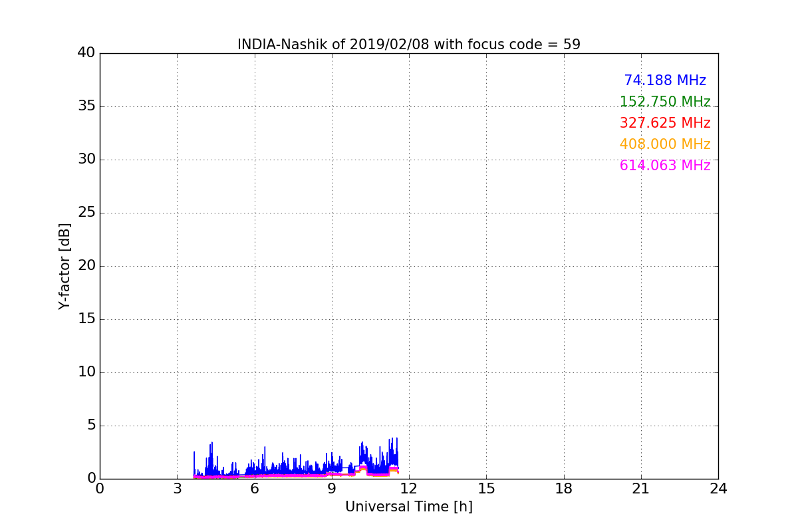Click the Universal Time [h] axis label
This screenshot has height=532, width=798.
coord(408,507)
